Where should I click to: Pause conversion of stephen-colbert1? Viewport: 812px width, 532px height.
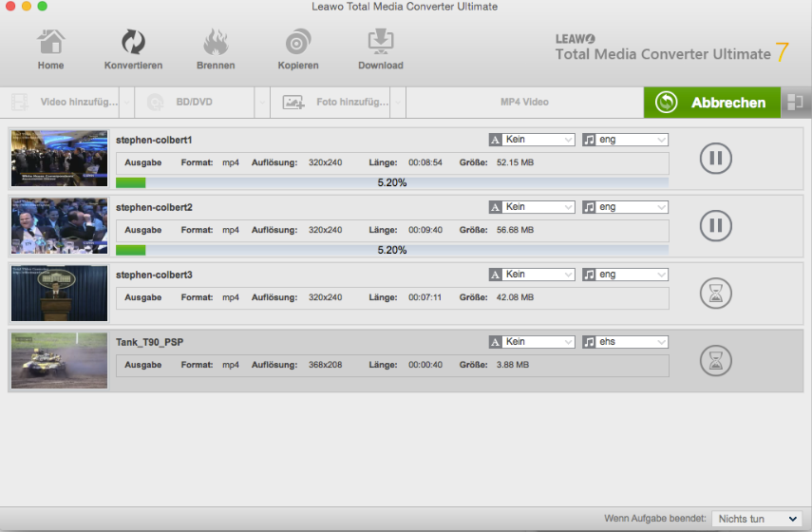coord(716,158)
